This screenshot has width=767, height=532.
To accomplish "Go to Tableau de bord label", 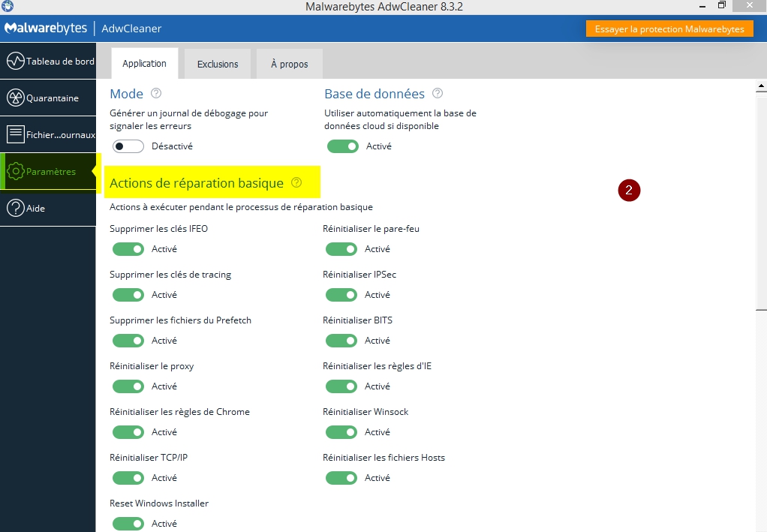I will [x=60, y=61].
